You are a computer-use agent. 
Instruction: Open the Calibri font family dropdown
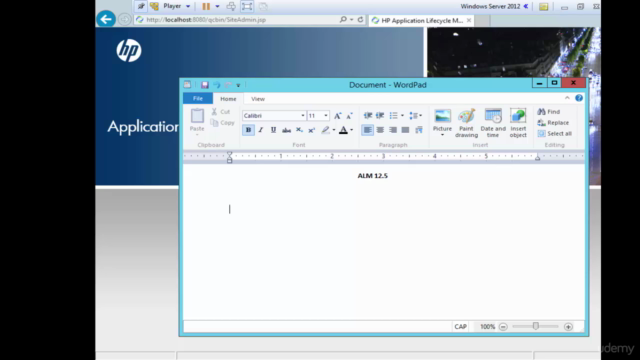[x=303, y=116]
